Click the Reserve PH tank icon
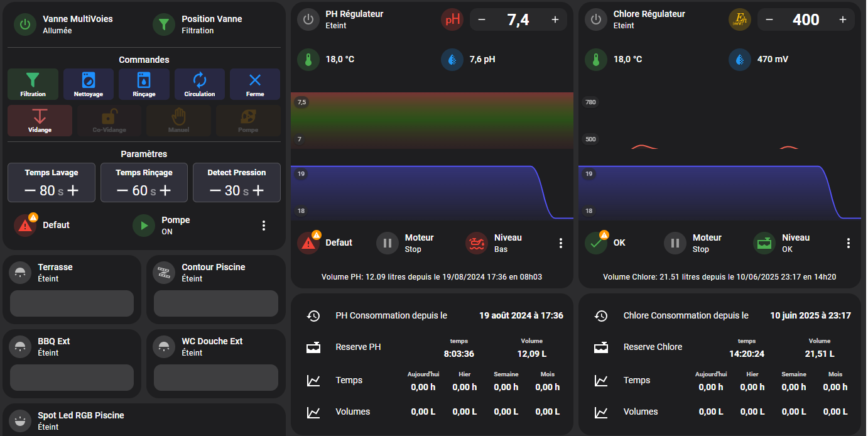This screenshot has width=868, height=436. (x=313, y=347)
